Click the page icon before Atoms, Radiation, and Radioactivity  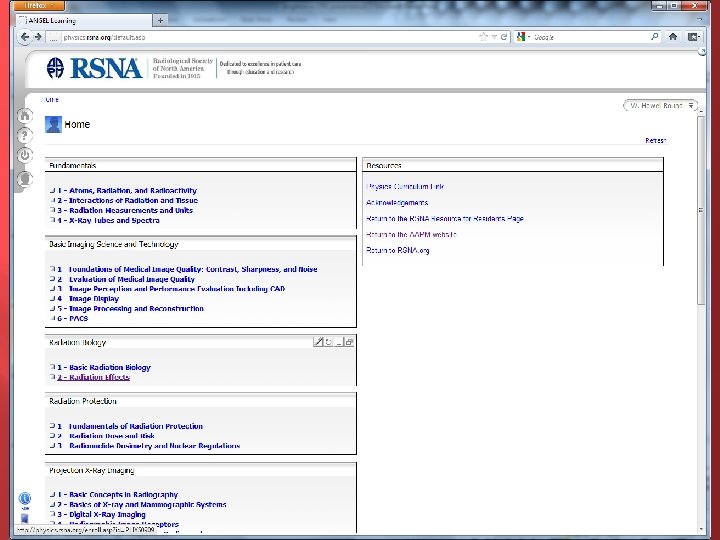pos(52,190)
